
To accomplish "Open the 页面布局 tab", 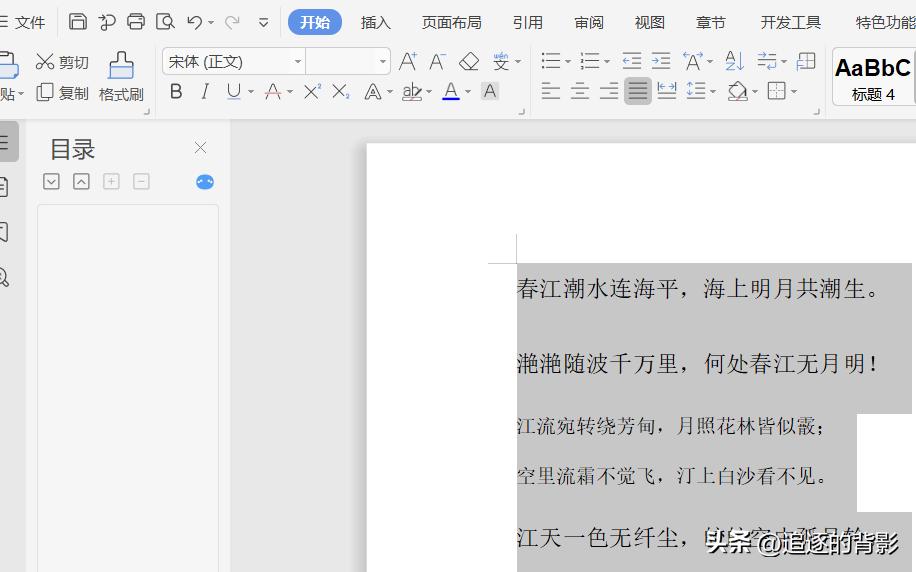I will 452,23.
